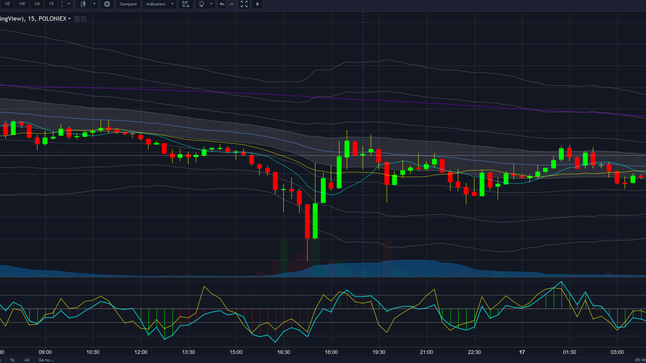Expand the chart style dropdown arrow
The image size is (646, 363).
94,4
